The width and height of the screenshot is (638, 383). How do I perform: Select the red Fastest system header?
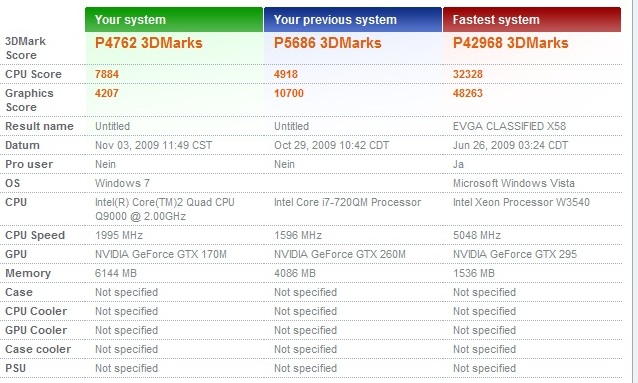[x=532, y=20]
